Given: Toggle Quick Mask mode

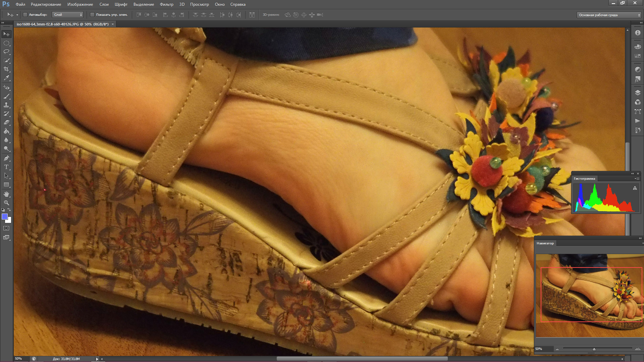Looking at the screenshot, I should click(x=6, y=228).
